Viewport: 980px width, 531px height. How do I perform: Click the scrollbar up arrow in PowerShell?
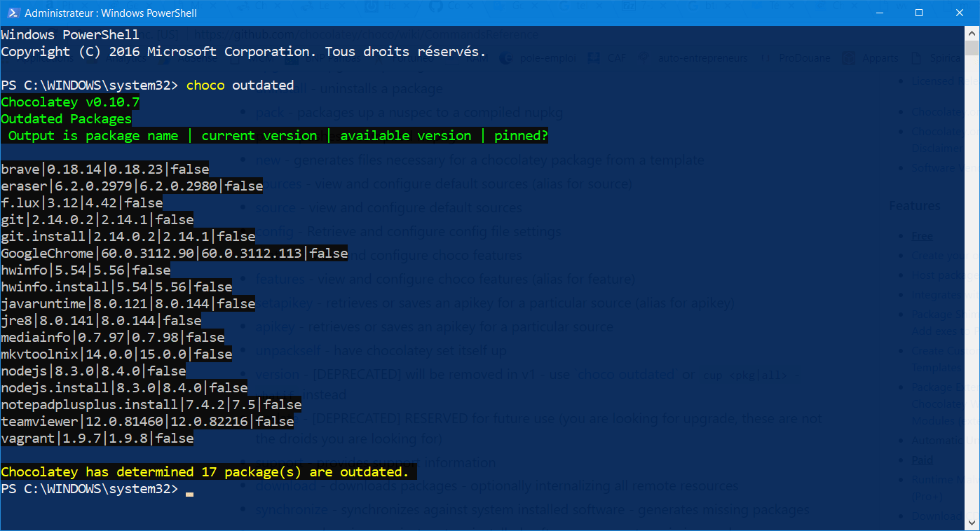[972, 33]
